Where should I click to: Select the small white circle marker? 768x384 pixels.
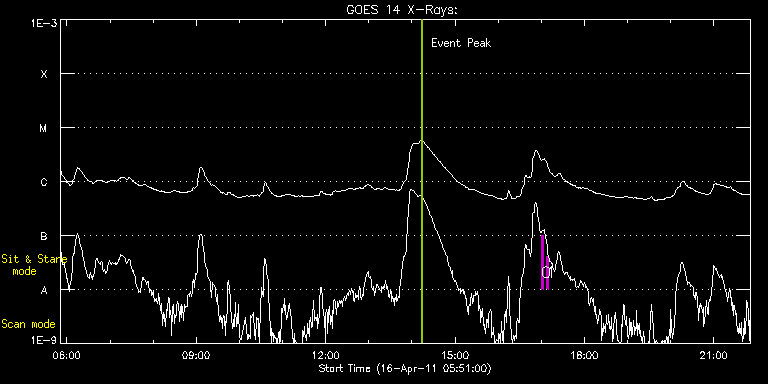coord(546,272)
